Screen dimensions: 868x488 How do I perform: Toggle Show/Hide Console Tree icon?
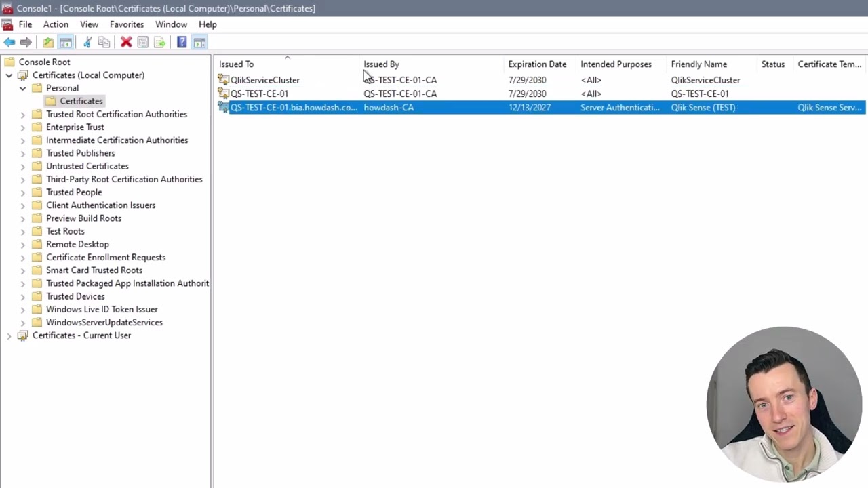[x=66, y=43]
